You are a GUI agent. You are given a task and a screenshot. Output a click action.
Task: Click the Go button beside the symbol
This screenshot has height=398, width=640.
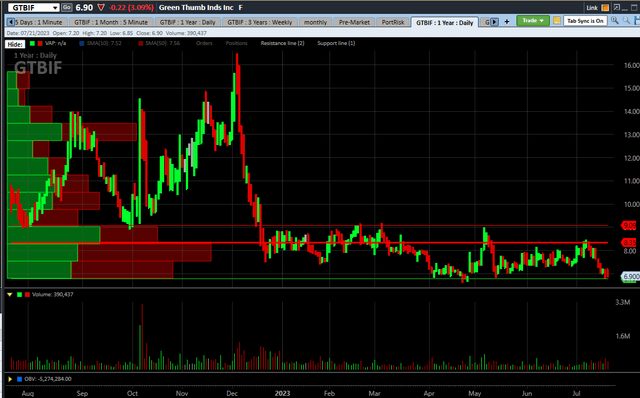point(67,7)
